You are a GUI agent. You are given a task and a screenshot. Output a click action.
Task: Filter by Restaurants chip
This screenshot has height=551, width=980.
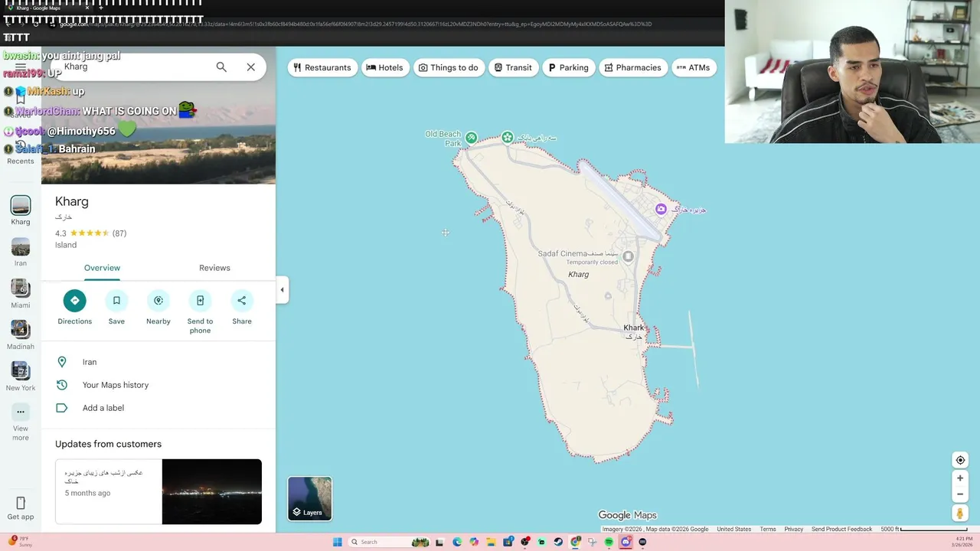pos(322,67)
